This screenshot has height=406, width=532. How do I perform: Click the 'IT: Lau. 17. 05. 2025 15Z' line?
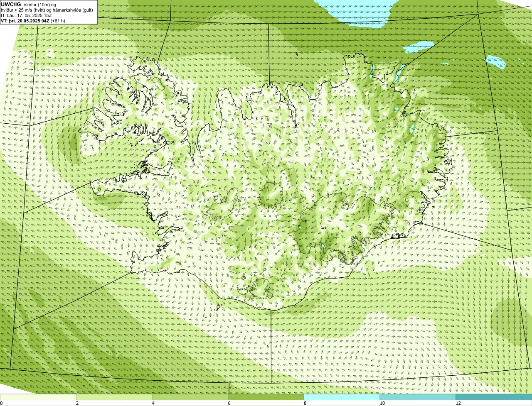tap(27, 15)
